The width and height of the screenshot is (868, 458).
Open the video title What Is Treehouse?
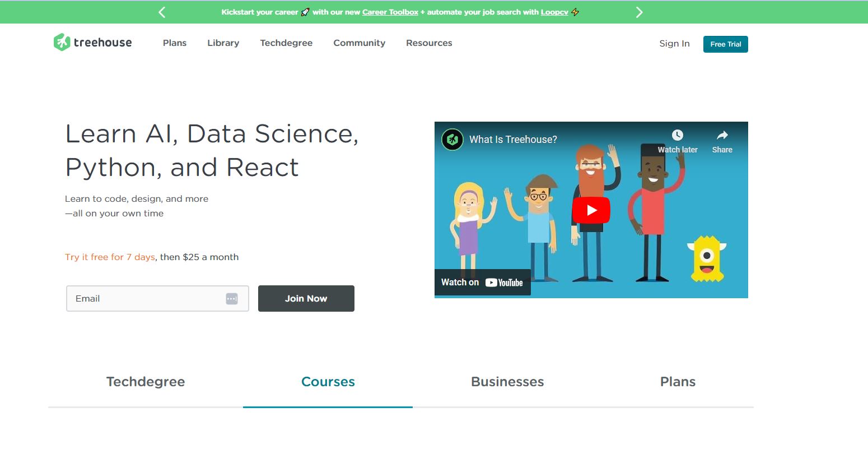click(x=513, y=140)
